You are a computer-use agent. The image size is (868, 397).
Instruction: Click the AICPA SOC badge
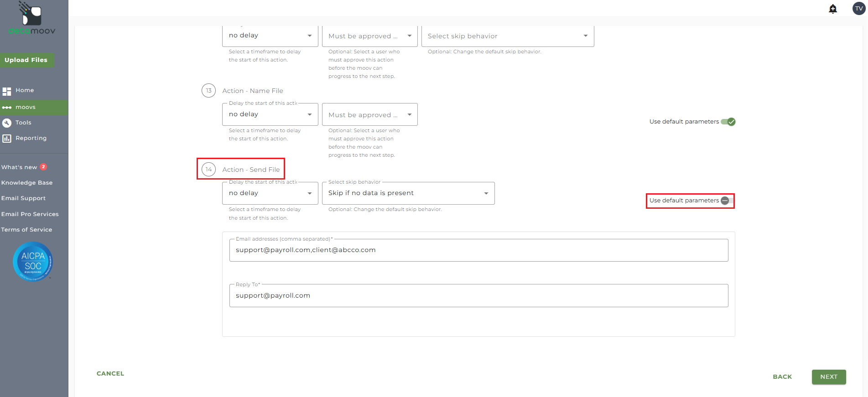[33, 261]
